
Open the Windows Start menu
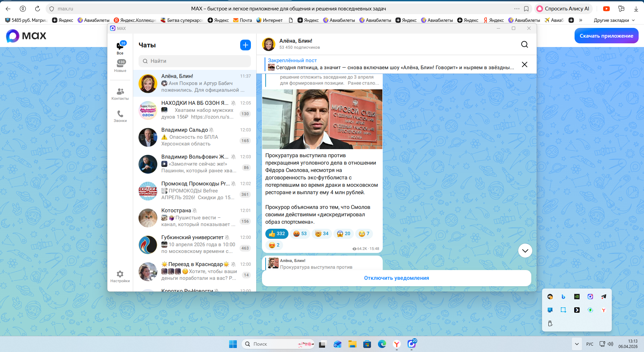233,344
